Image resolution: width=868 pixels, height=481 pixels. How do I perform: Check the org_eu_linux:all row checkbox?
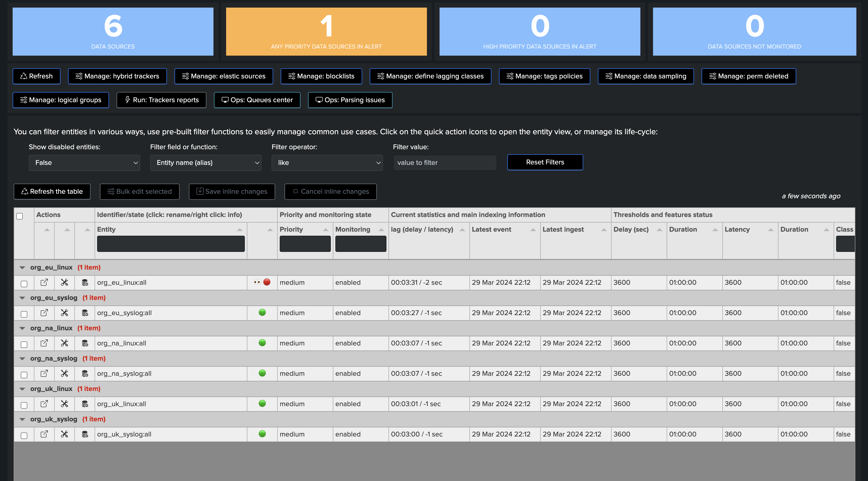coord(24,283)
